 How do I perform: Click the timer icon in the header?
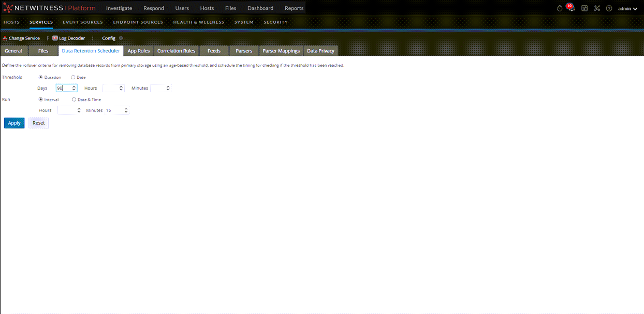[x=559, y=8]
